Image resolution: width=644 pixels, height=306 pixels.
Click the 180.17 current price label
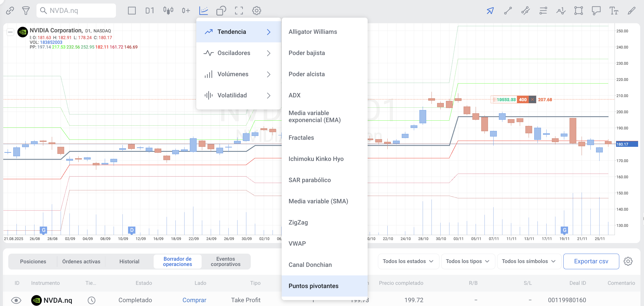tap(627, 144)
